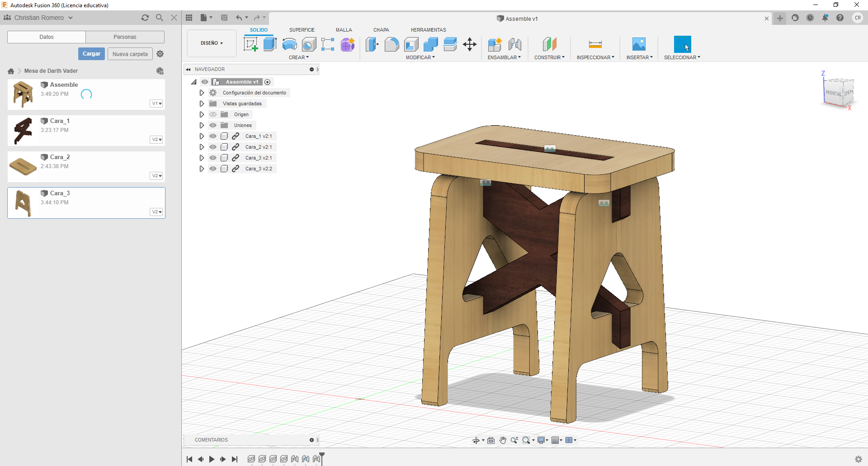Select the Revolve tool
868x466 pixels.
pos(289,44)
